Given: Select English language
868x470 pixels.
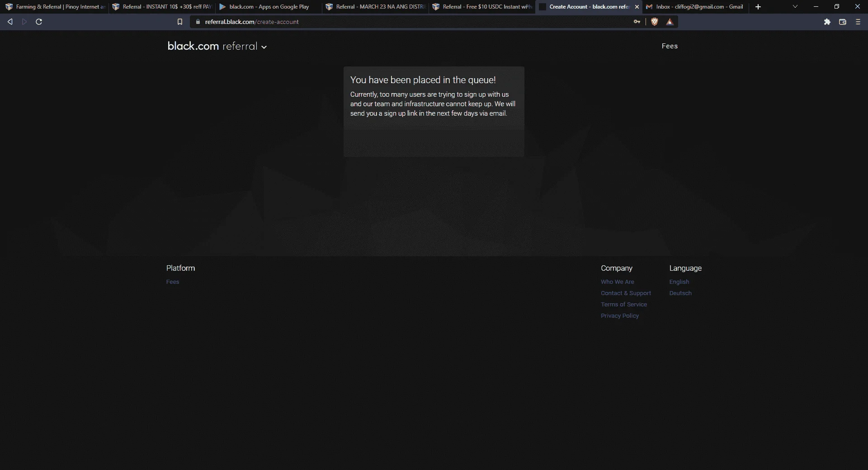Looking at the screenshot, I should tap(679, 282).
